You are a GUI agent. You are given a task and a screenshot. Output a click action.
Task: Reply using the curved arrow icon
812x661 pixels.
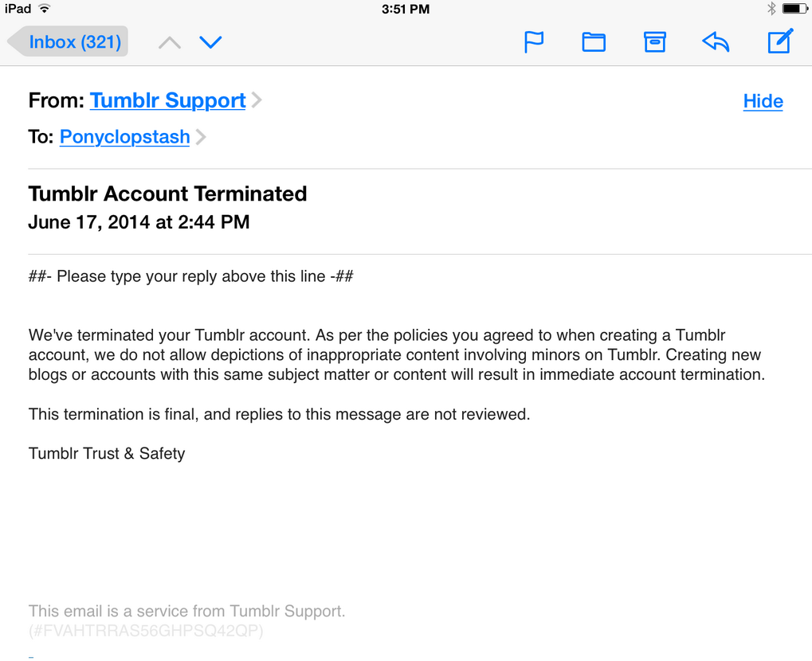(x=716, y=42)
